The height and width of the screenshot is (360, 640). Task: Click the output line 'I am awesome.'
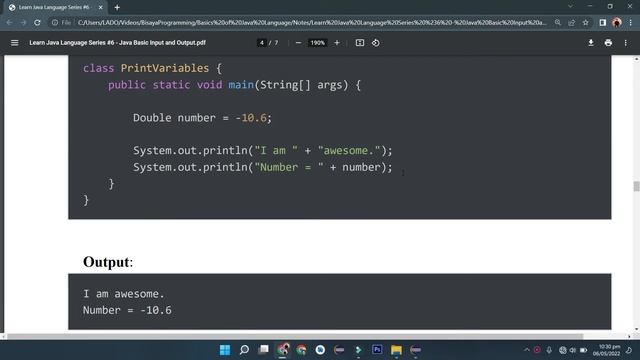coord(124,294)
